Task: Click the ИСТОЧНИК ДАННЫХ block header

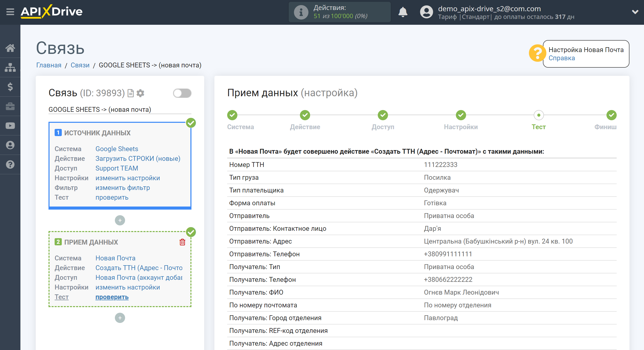Action: [x=97, y=133]
